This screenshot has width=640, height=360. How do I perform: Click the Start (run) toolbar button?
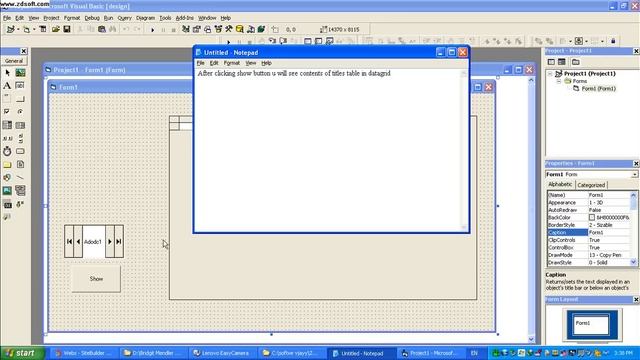tap(153, 30)
